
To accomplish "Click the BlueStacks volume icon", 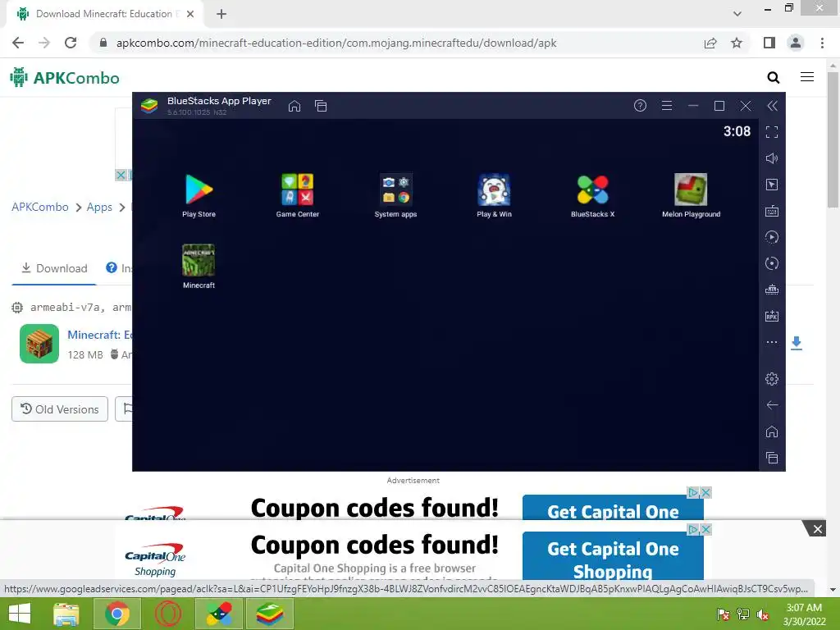I will point(771,158).
